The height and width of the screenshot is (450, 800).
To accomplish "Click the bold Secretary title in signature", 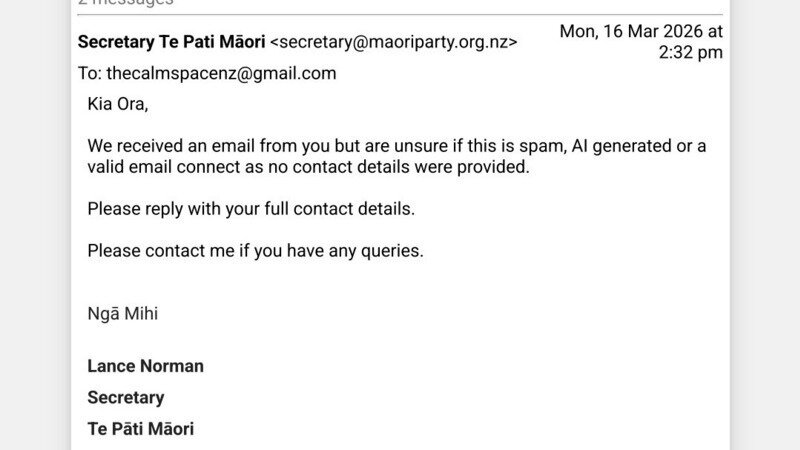I will pos(125,397).
